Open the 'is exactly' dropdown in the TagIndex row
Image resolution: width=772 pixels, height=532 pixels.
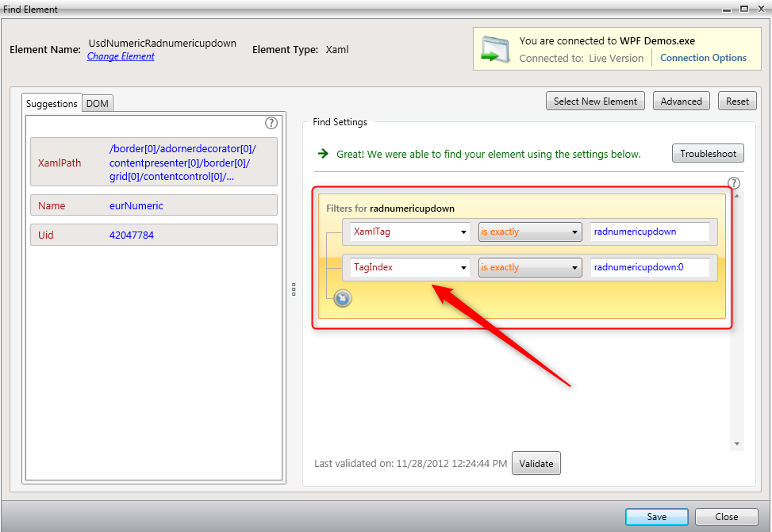pos(530,267)
